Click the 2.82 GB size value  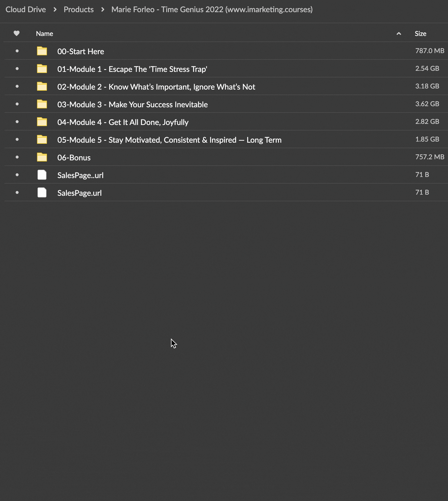427,122
